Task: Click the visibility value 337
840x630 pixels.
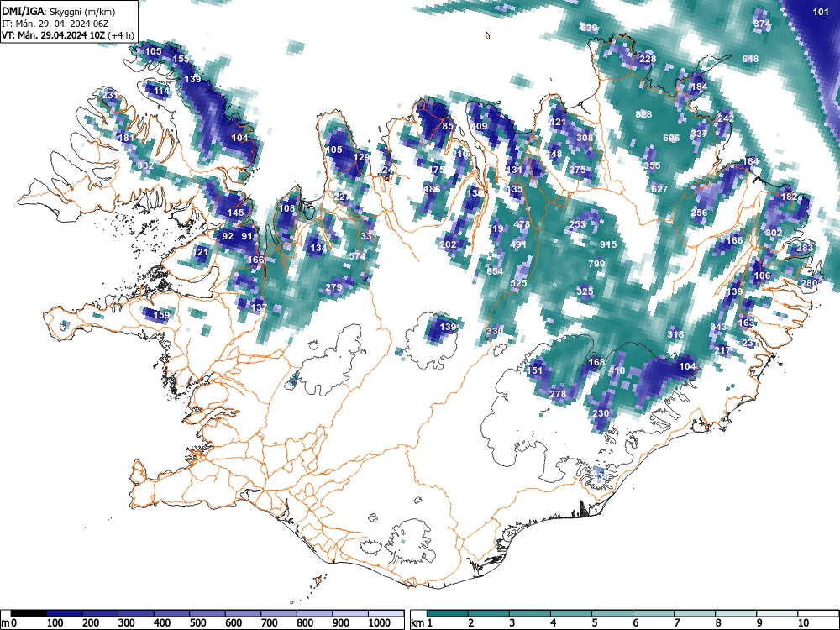Action: 699,134
